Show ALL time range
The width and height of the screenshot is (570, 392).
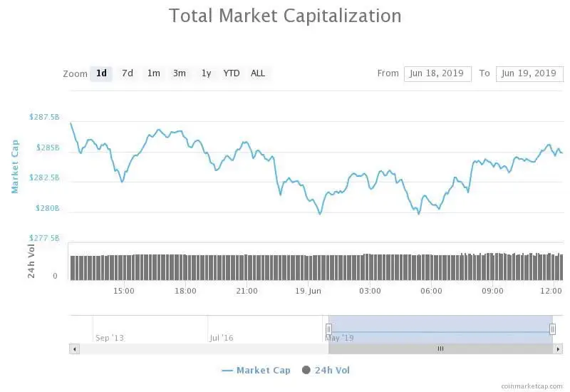[x=258, y=73]
